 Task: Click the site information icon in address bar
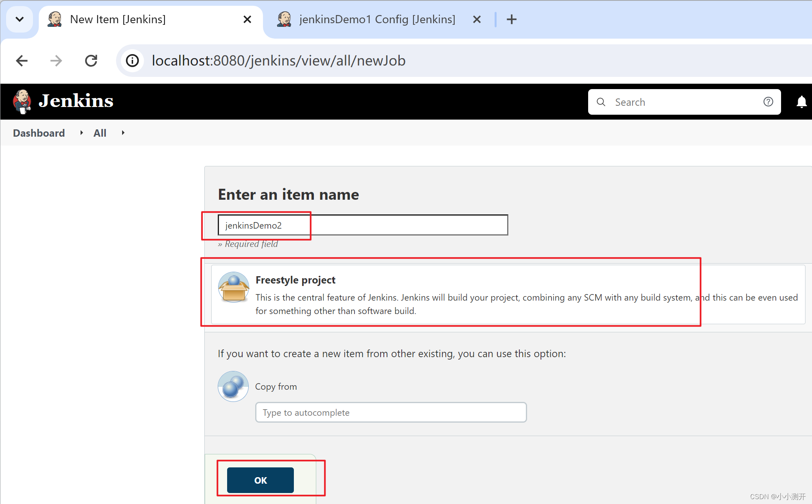pos(132,61)
